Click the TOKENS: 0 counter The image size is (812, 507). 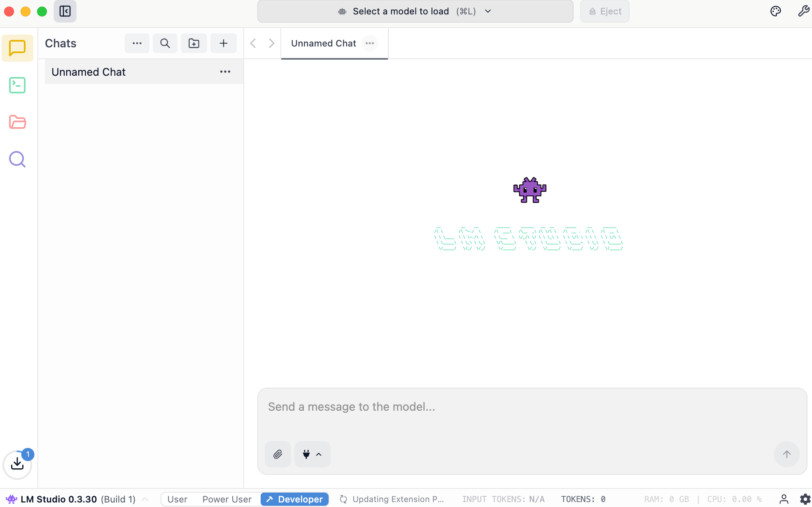(x=583, y=499)
